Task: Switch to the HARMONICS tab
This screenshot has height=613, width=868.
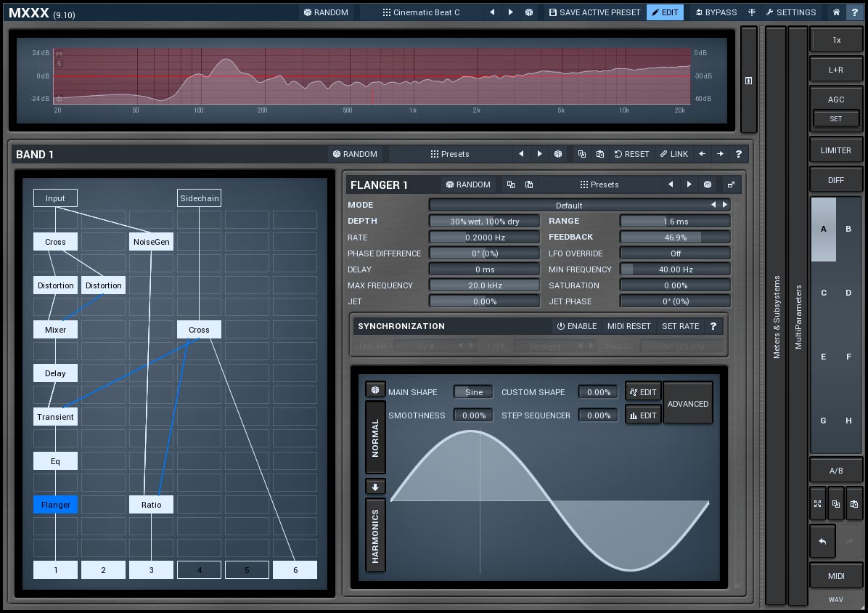Action: tap(375, 536)
